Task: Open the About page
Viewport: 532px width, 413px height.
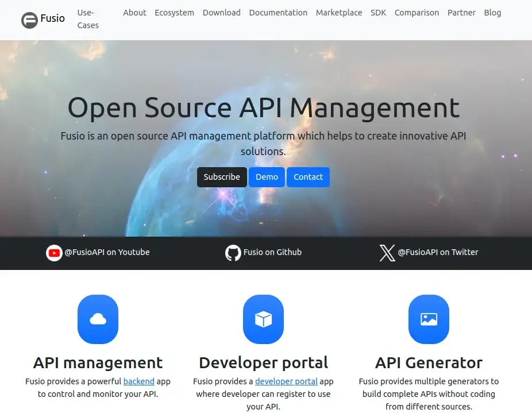Action: click(x=134, y=13)
